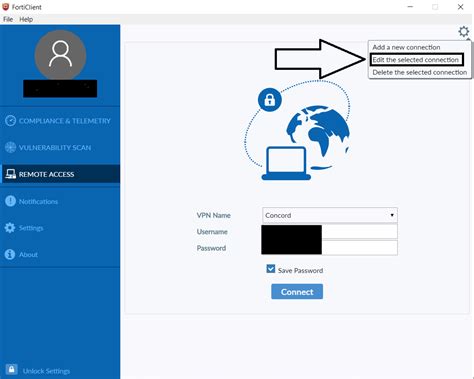Show the About page
Image resolution: width=474 pixels, height=379 pixels.
pyautogui.click(x=28, y=255)
